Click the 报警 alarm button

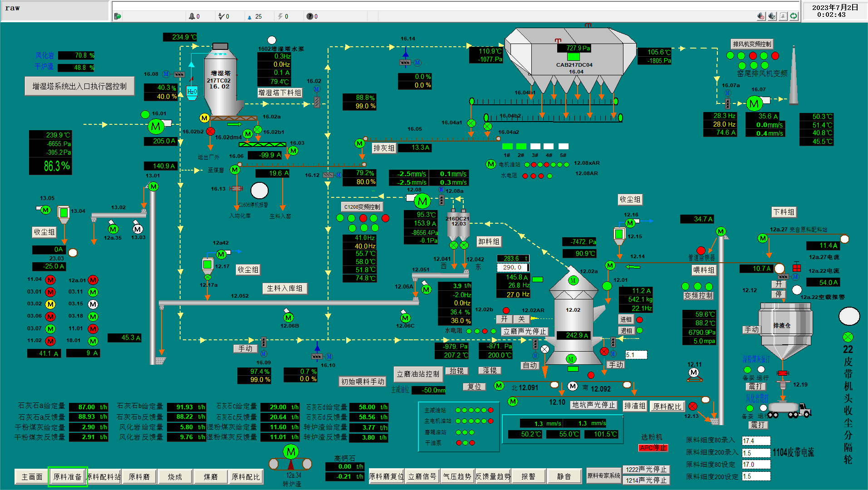coord(528,476)
